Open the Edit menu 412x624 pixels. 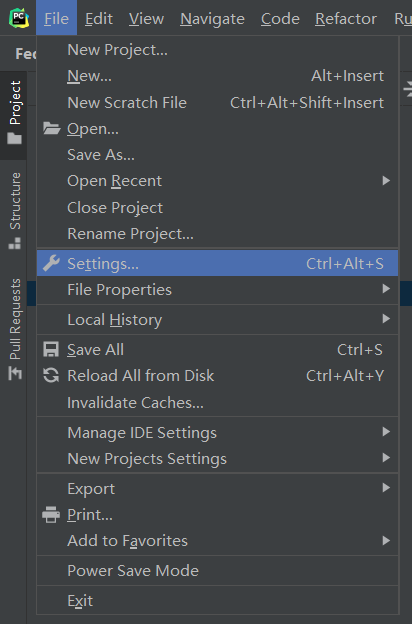coord(99,18)
